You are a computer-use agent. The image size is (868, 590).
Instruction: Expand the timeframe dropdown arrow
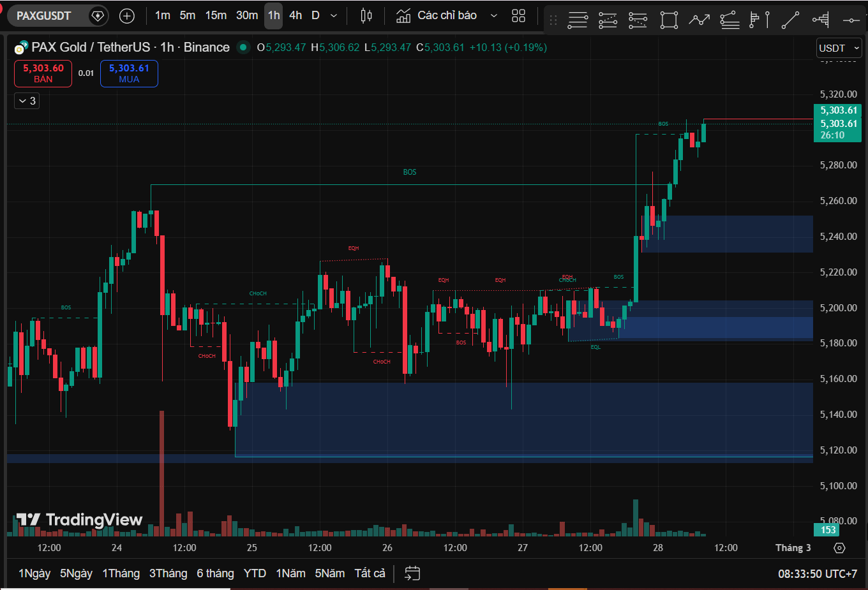point(334,16)
